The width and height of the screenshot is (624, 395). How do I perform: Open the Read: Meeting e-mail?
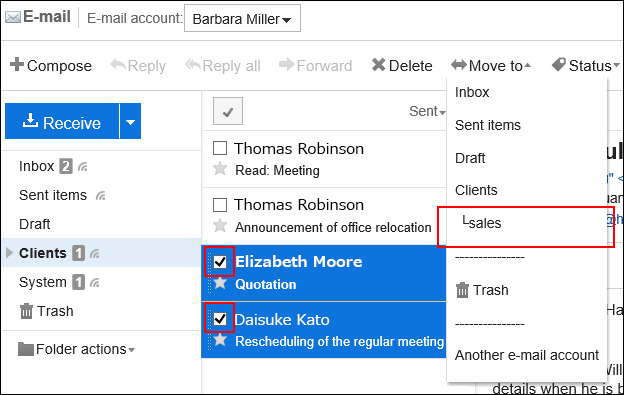pos(277,171)
